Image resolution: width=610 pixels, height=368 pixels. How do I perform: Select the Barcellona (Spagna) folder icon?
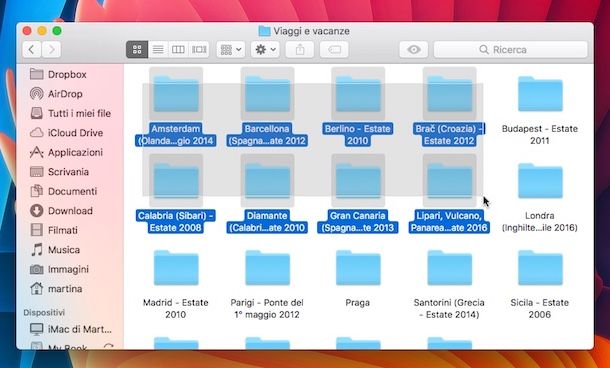[x=267, y=94]
